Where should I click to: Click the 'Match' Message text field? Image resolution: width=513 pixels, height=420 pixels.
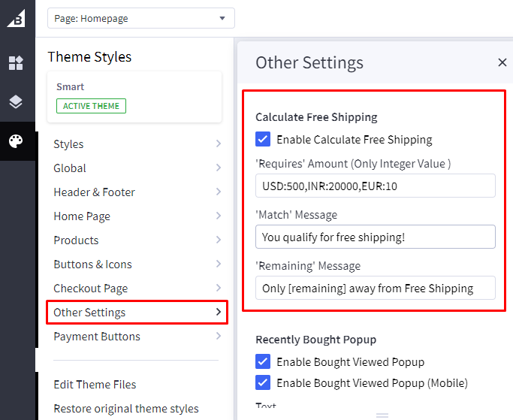(375, 237)
